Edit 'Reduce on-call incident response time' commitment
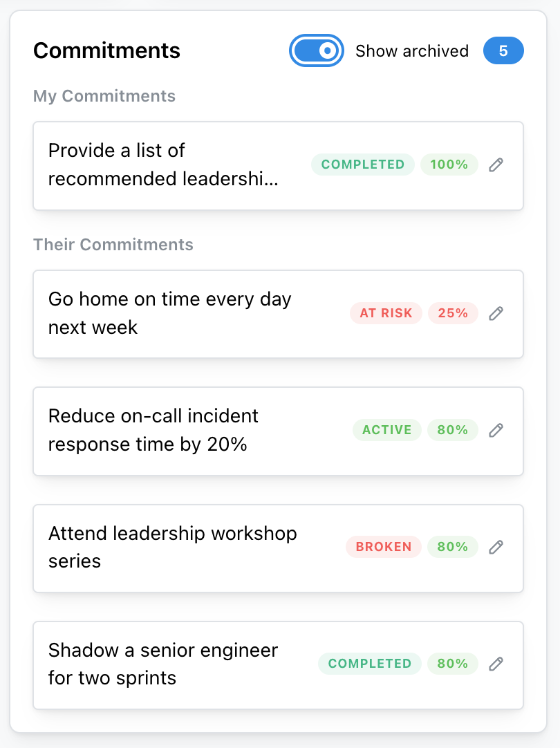The height and width of the screenshot is (748, 560). coord(496,430)
